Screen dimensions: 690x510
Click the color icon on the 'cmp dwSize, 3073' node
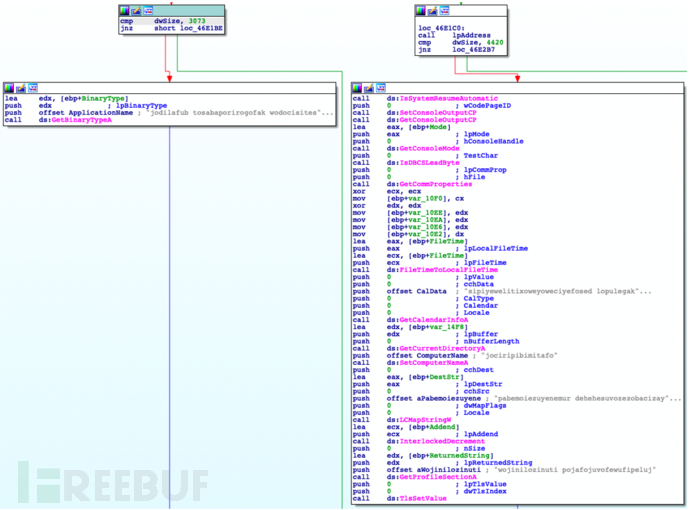click(x=125, y=11)
